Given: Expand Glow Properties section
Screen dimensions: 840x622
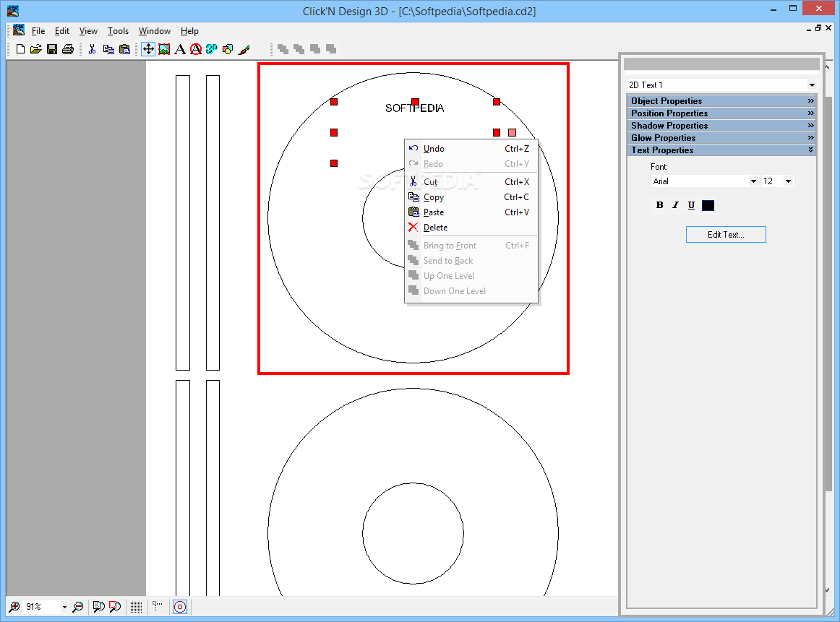Looking at the screenshot, I should pyautogui.click(x=721, y=137).
